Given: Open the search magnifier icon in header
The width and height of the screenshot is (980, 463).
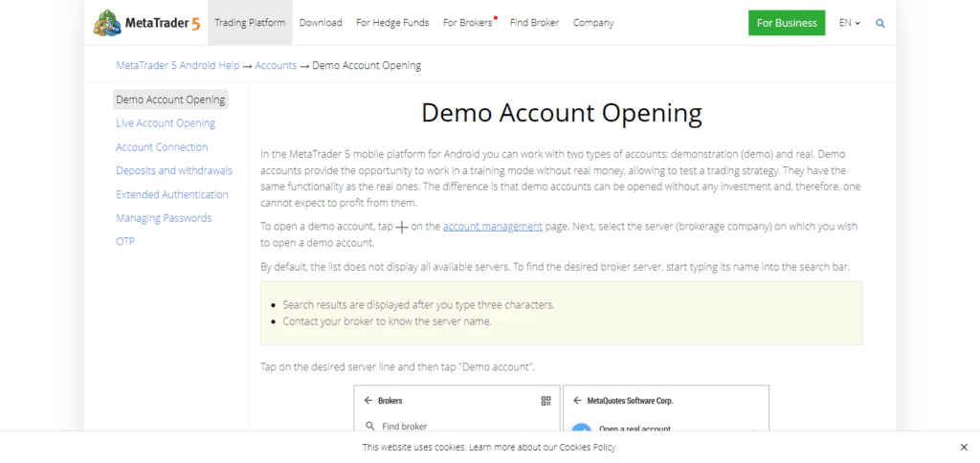Looking at the screenshot, I should (x=880, y=23).
